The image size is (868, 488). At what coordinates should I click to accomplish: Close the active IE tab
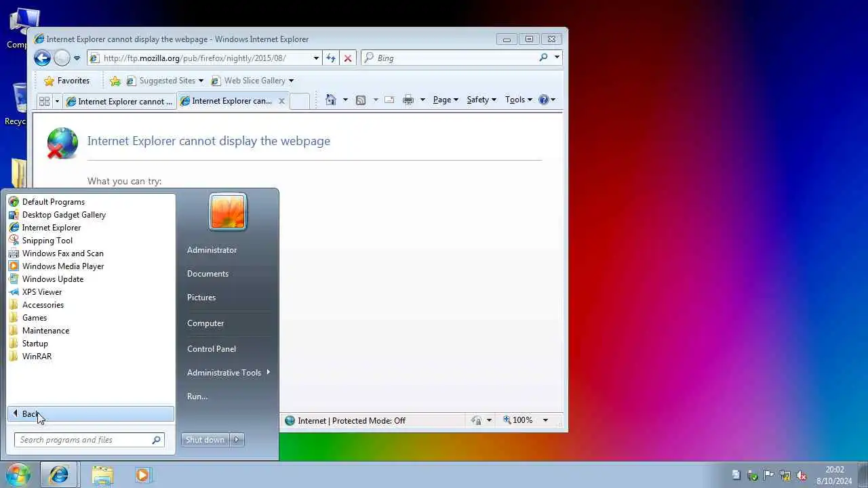click(x=282, y=101)
